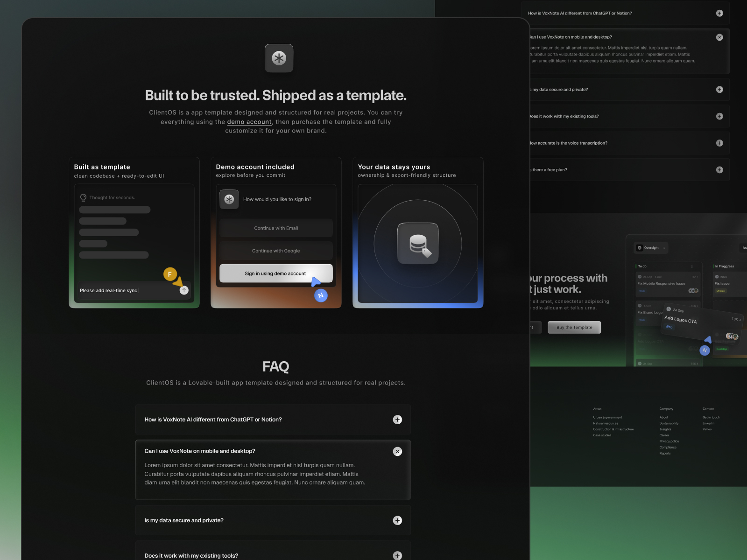Expand the front FAQ existing tools question with plus

coord(397,555)
